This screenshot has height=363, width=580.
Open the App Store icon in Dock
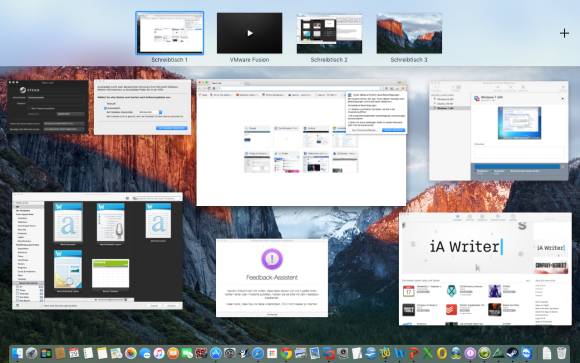coord(215,353)
